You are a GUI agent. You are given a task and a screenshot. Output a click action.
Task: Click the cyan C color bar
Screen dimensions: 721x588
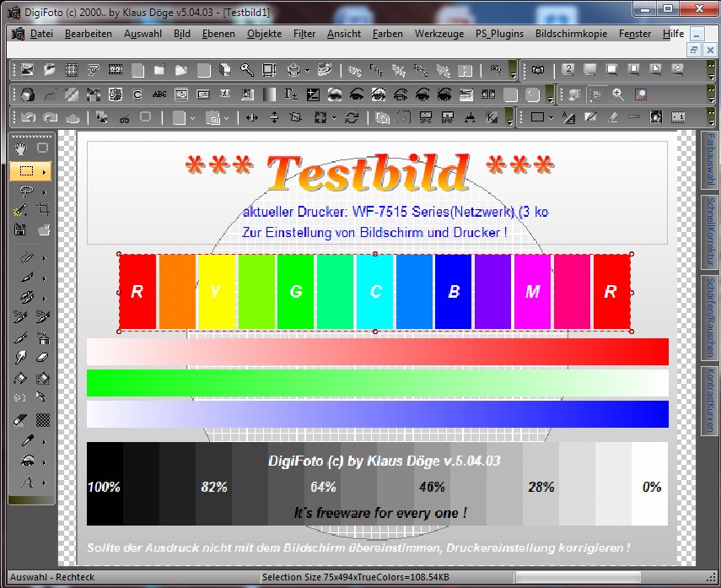(x=374, y=292)
